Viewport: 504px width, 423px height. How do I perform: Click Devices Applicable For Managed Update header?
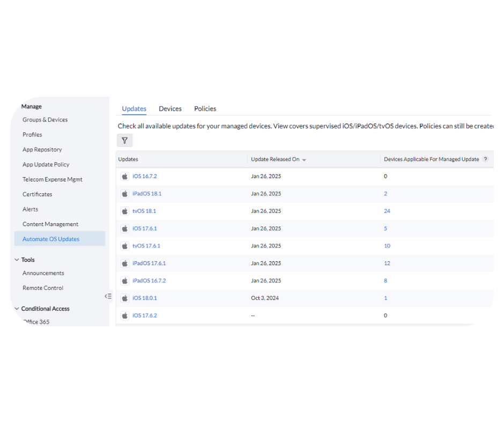432,159
